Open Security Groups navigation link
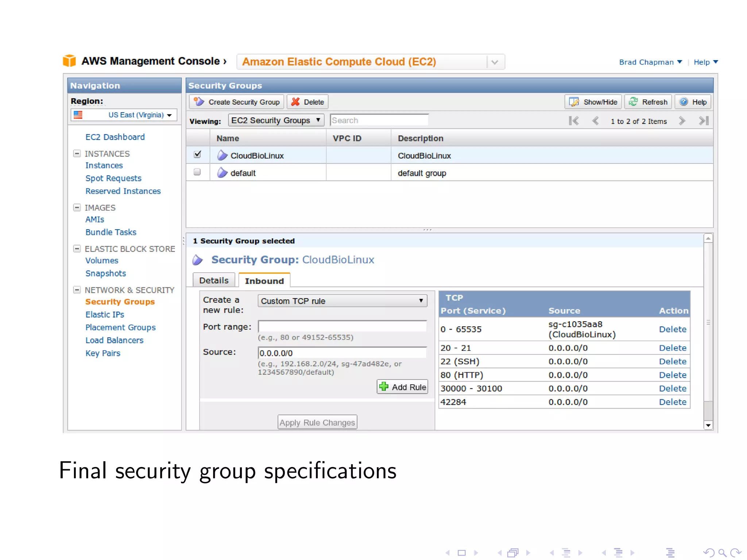Screen dimensions: 747x560 tap(120, 302)
